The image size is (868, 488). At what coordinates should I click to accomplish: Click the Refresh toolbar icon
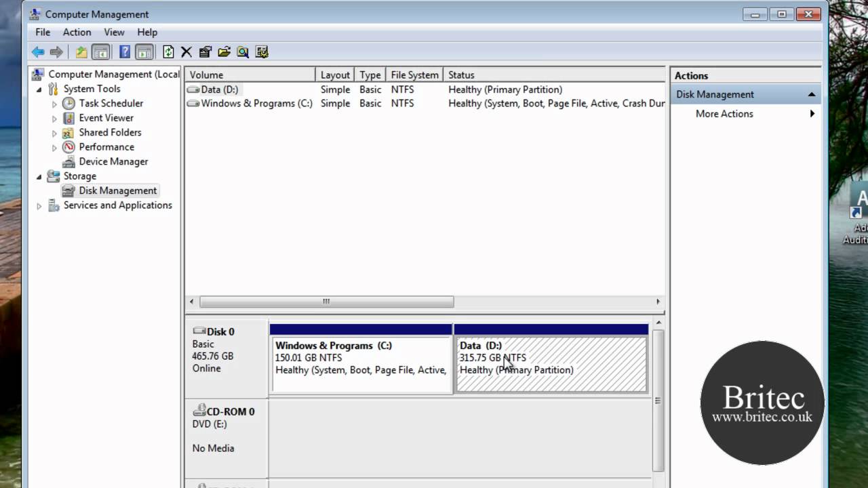[x=168, y=52]
